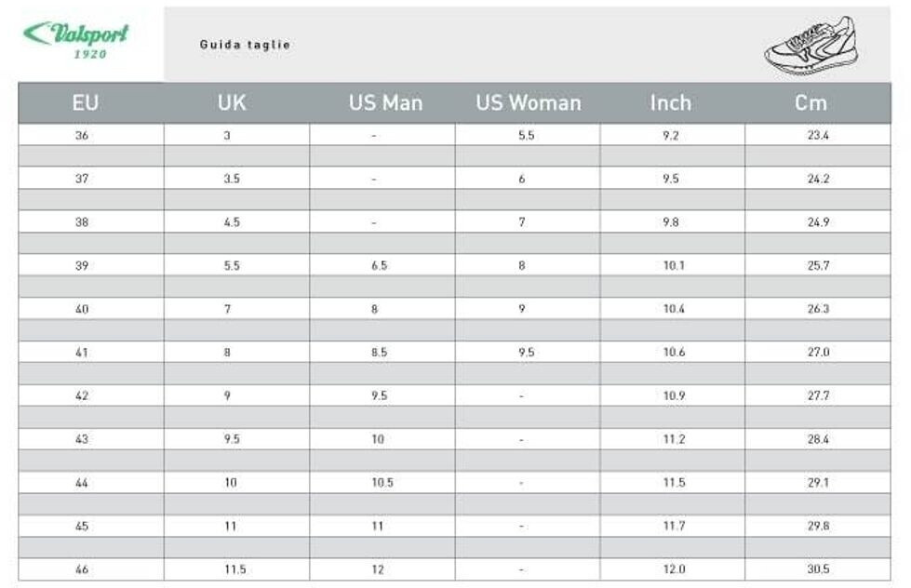Select the Cm column header
Viewport: 911px width, 588px height.
coord(811,103)
